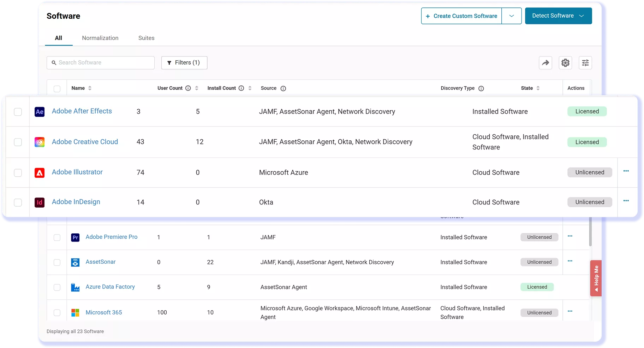Click the Adobe Illustrator app icon
The image size is (644, 348).
coord(40,173)
